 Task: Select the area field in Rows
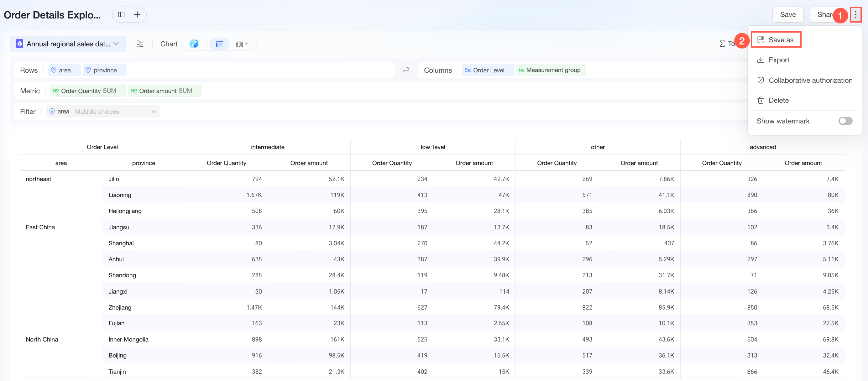(x=64, y=70)
